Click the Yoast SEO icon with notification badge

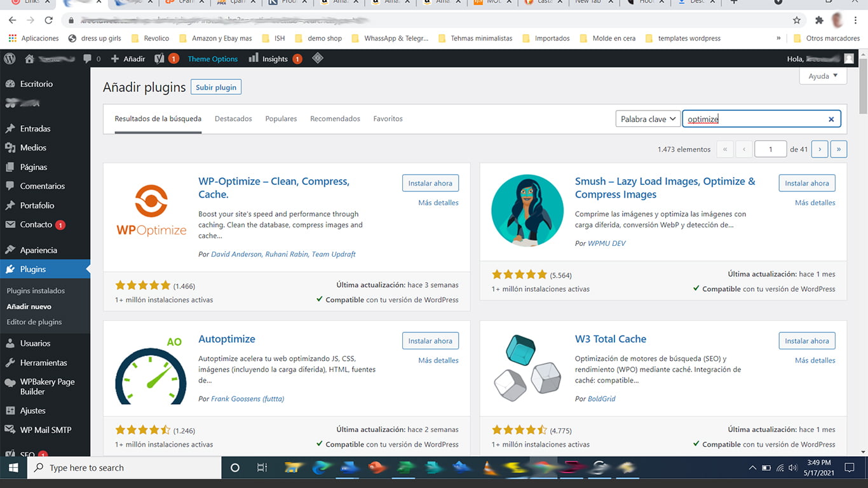(x=160, y=58)
